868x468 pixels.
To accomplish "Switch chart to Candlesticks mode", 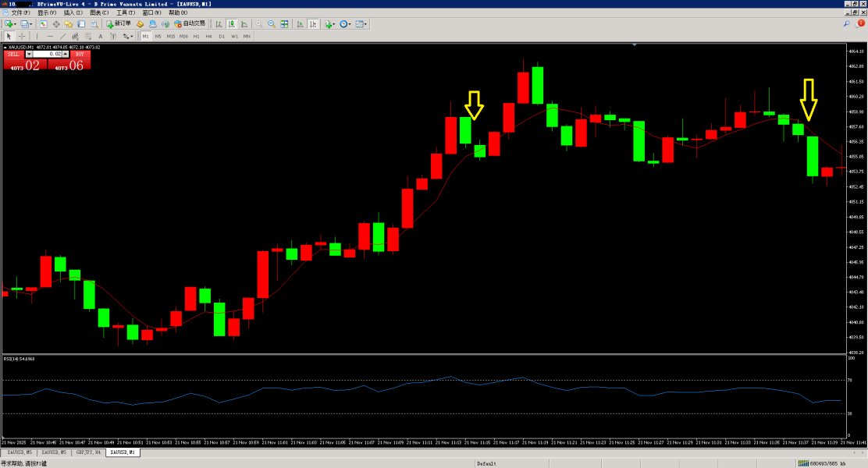I will [x=231, y=23].
